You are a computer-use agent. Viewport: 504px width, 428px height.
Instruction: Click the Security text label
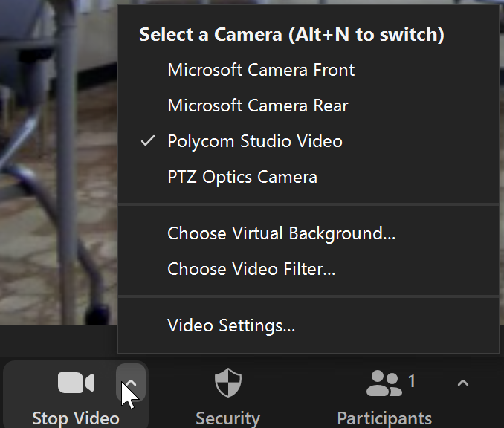pyautogui.click(x=227, y=418)
